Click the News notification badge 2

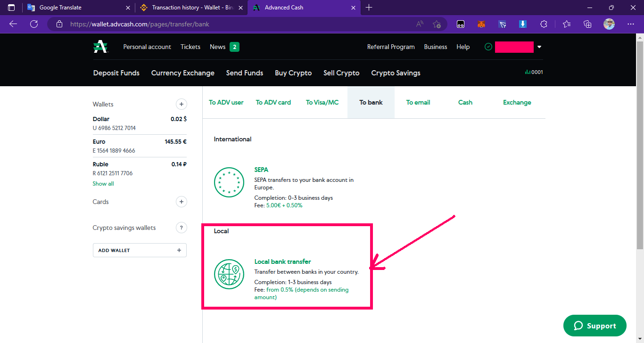[x=234, y=47]
